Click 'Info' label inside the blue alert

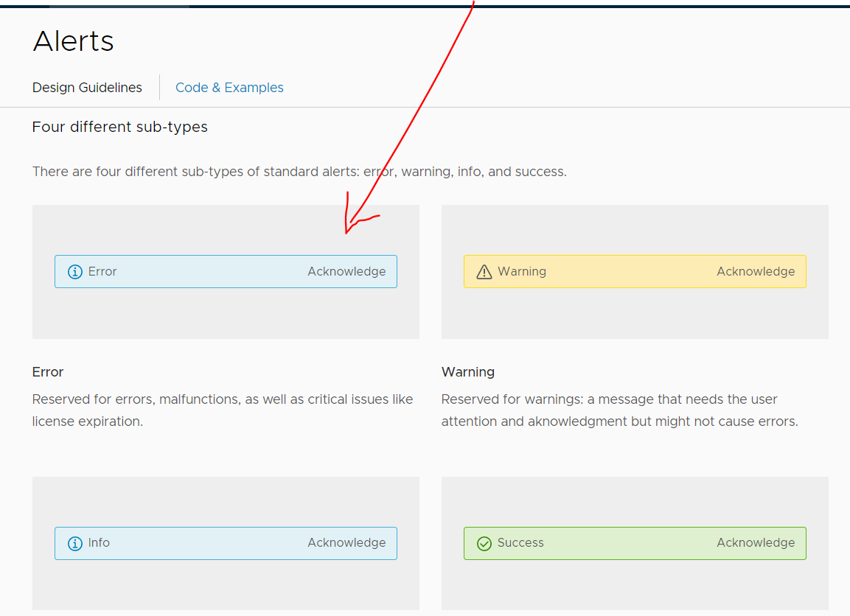[99, 543]
